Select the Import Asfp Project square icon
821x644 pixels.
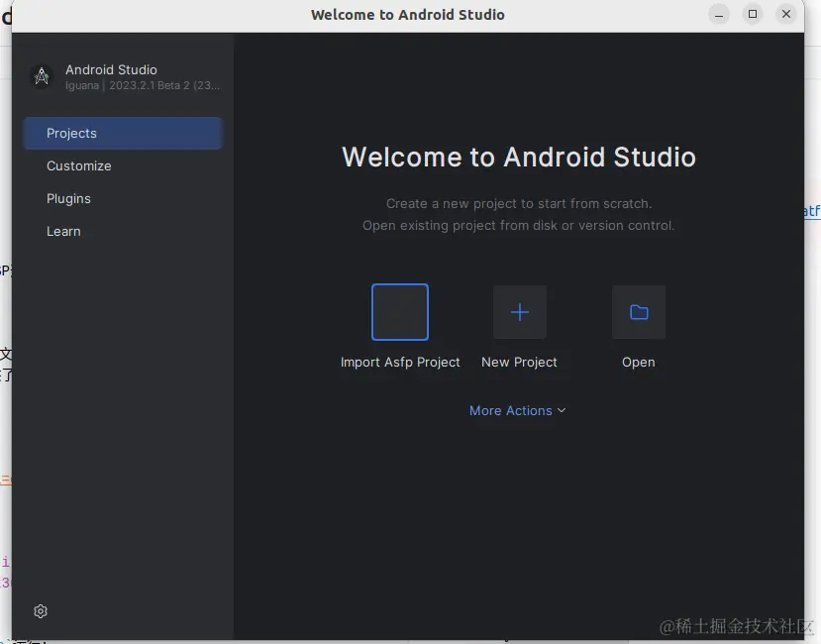point(399,311)
